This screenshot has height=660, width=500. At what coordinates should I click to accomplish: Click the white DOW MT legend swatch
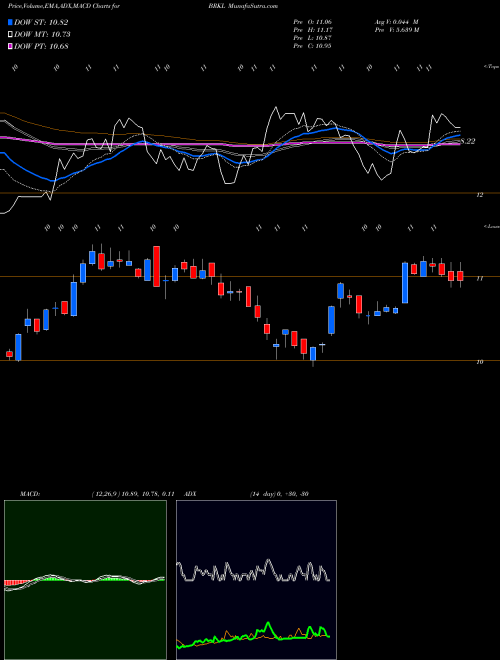tap(11, 35)
